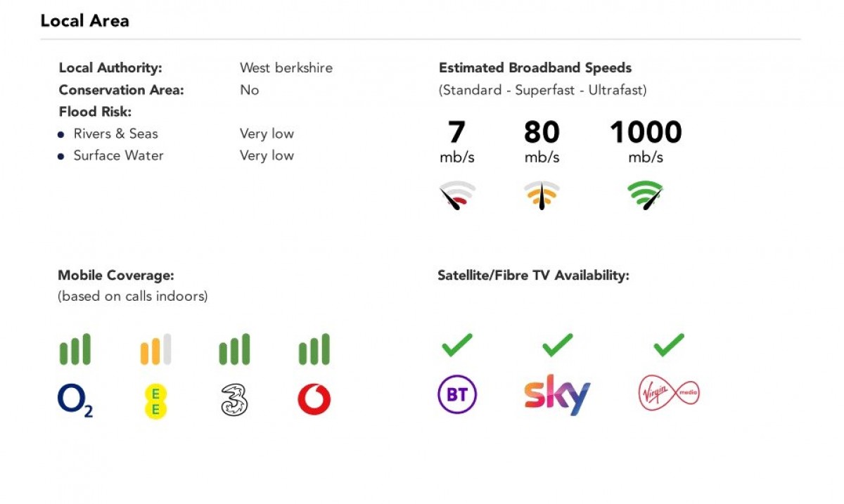Click the red standard broadband gauge icon
This screenshot has height=504, width=844.
tap(458, 196)
